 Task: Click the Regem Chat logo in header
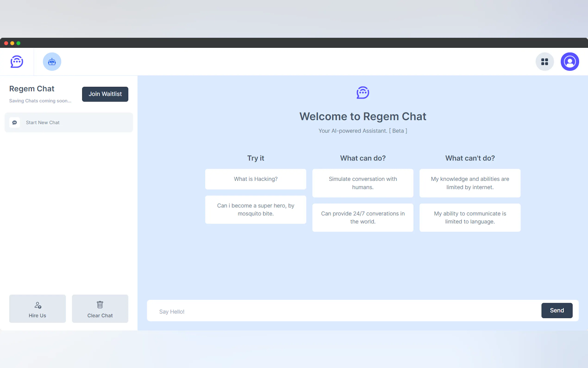coord(17,62)
